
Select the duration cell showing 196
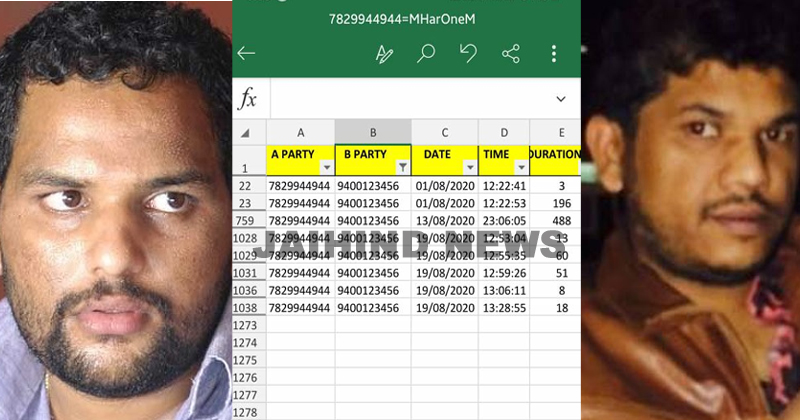click(x=555, y=203)
